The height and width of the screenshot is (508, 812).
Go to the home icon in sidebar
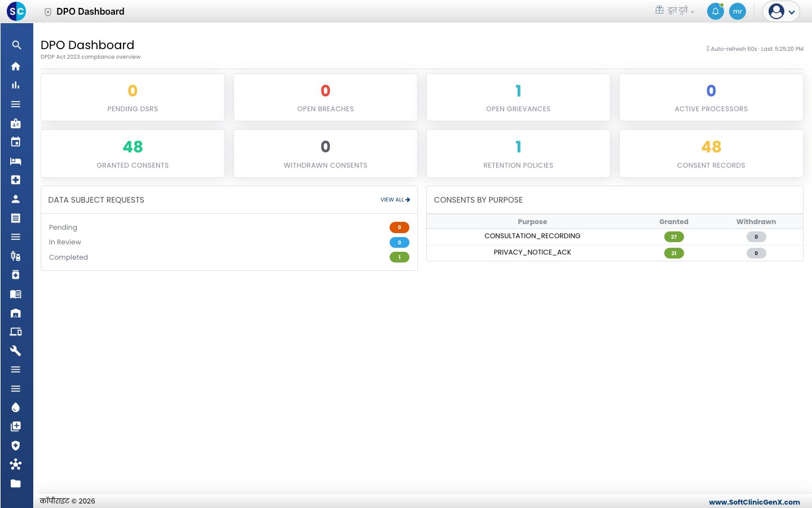16,66
